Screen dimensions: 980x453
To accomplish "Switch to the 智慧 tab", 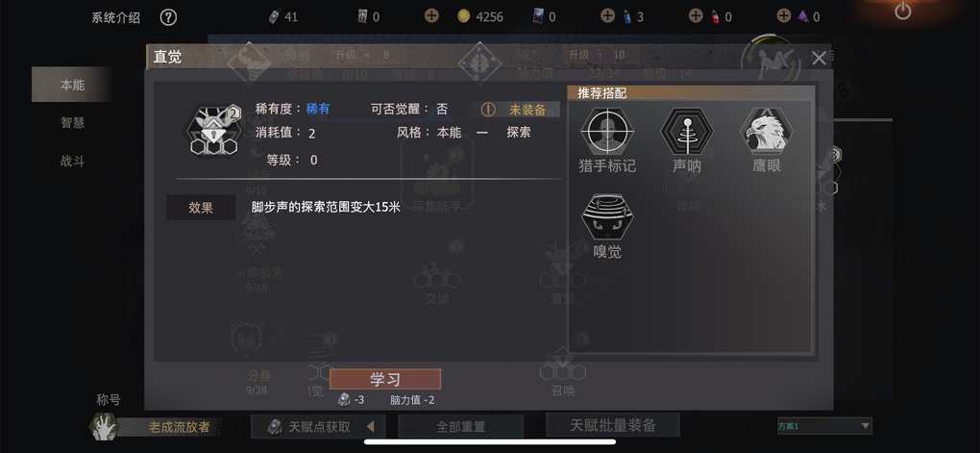I will click(x=72, y=123).
